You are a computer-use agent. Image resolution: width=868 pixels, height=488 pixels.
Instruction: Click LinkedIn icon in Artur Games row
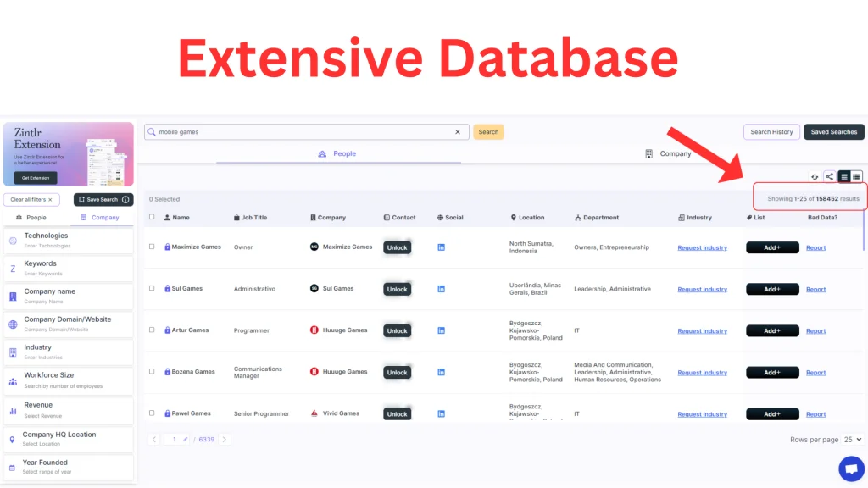pyautogui.click(x=442, y=330)
